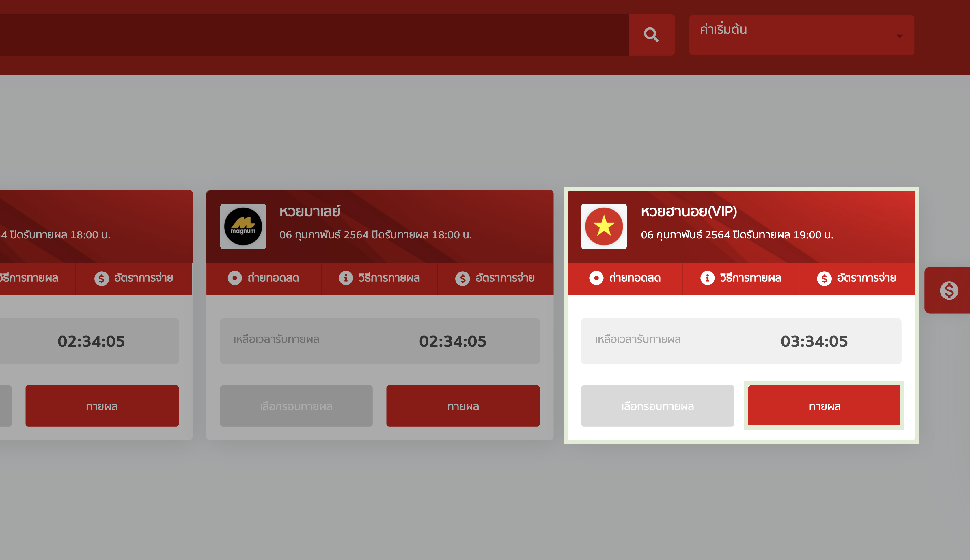Open ถ่ายทอดสด tab in หวยมาเลย์ card
The width and height of the screenshot is (970, 560).
click(264, 278)
